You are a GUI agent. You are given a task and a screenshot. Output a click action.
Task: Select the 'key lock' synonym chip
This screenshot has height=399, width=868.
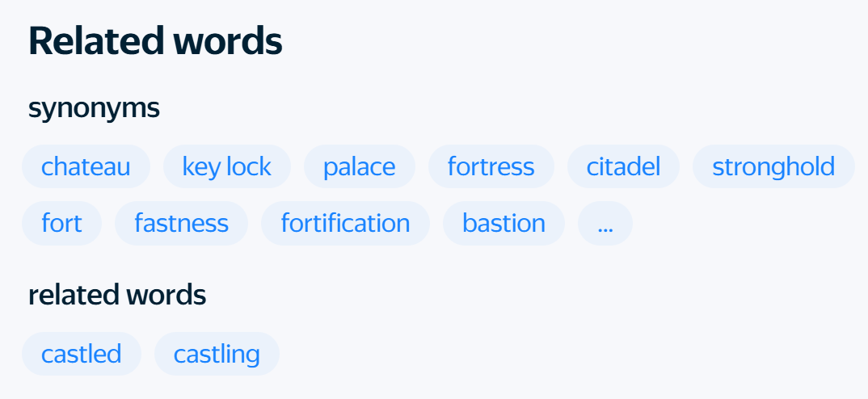coord(226,167)
